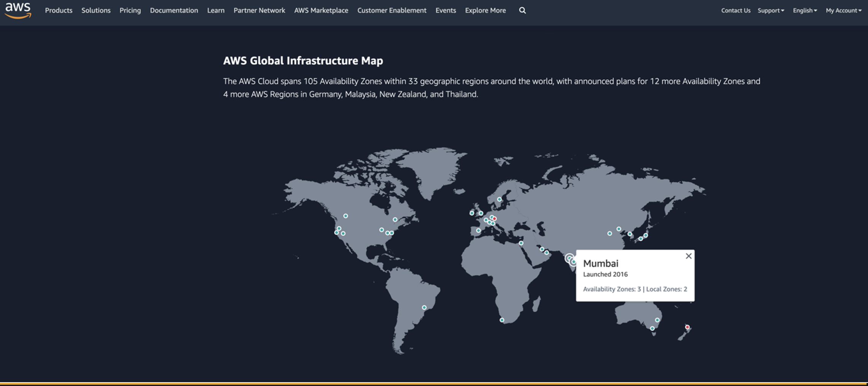Select the red planned Germany region dot

[x=494, y=219]
